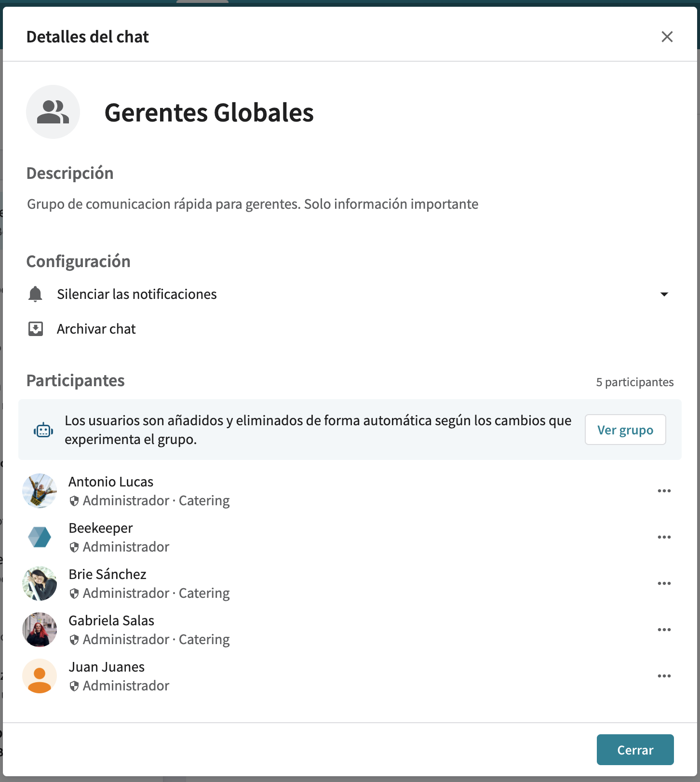The image size is (700, 782).
Task: Click Gabriela Salas profile photo
Action: (x=40, y=630)
